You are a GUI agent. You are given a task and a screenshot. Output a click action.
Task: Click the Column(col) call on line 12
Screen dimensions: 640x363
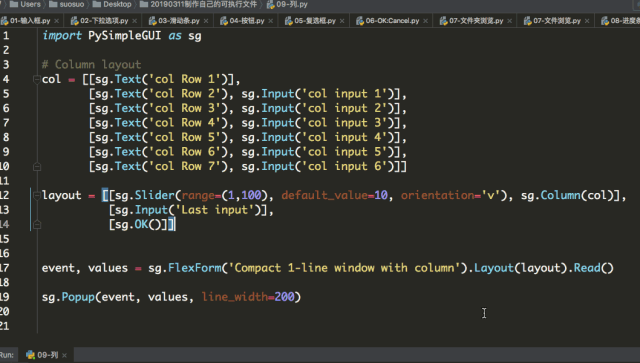pos(577,196)
